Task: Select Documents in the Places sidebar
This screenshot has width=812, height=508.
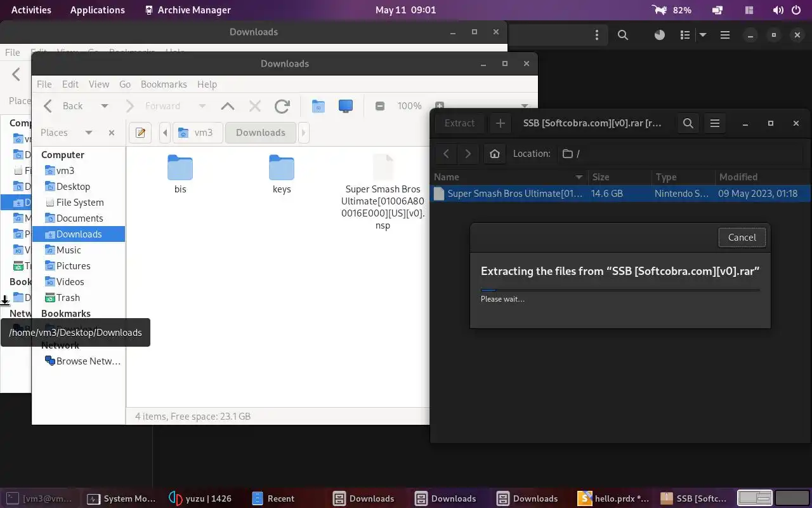Action: click(79, 218)
